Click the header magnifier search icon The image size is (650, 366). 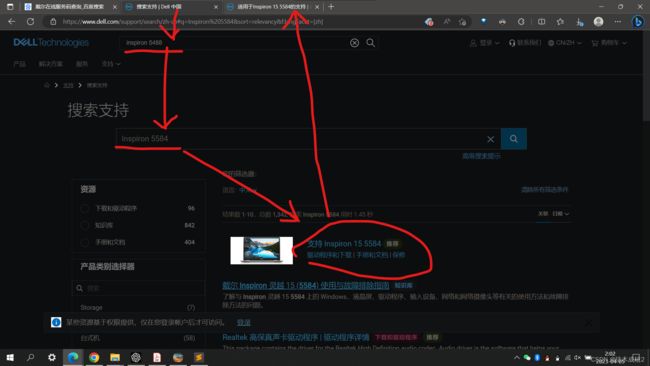pyautogui.click(x=371, y=43)
